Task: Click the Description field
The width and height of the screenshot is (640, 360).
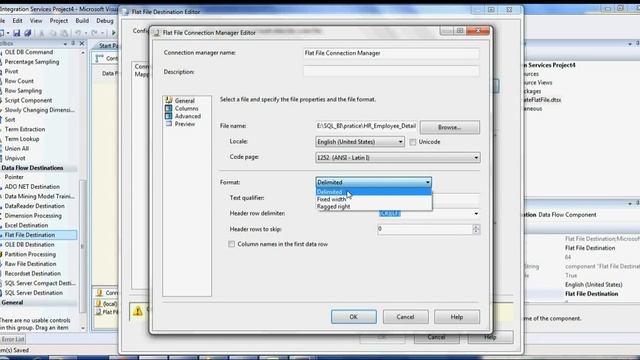Action: coord(391,71)
